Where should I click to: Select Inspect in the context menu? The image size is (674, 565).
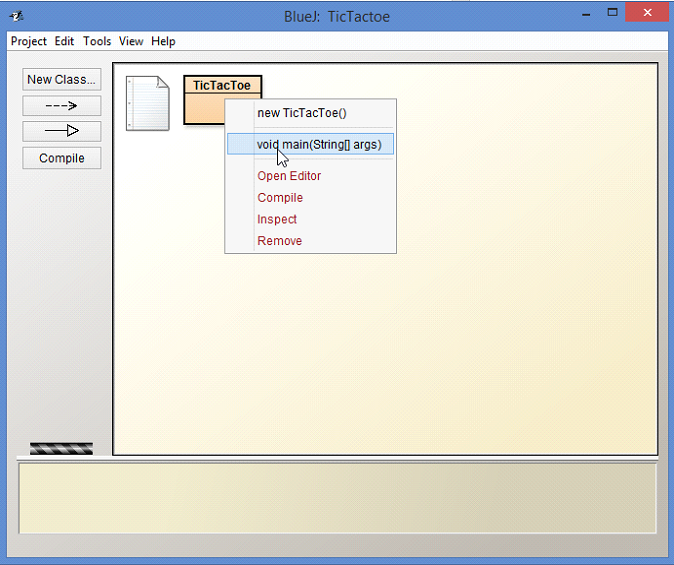(310, 219)
